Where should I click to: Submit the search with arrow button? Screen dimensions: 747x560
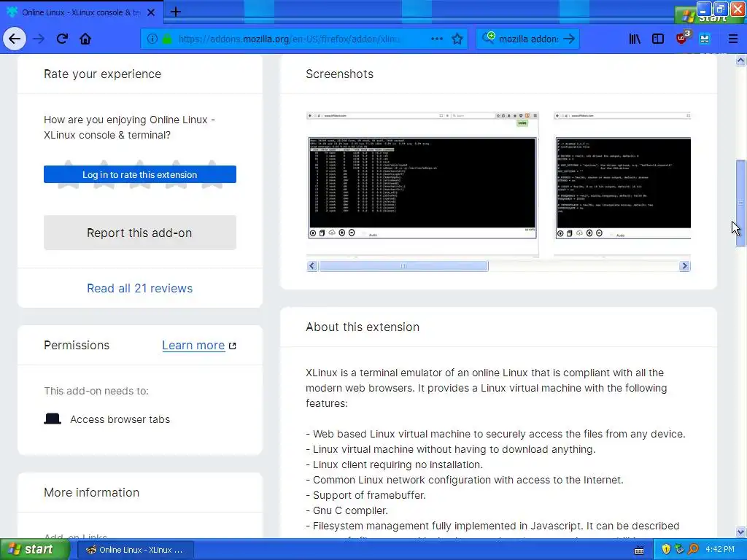[x=569, y=39]
